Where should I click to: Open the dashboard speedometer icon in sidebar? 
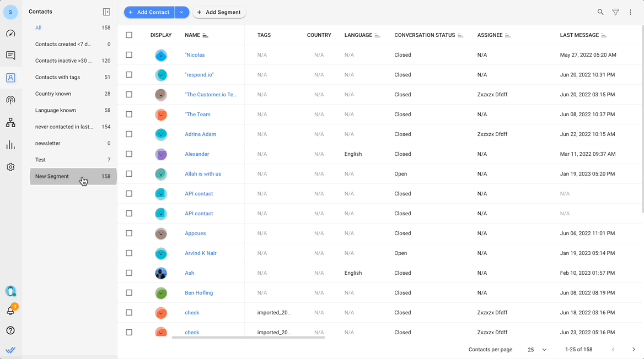[10, 34]
